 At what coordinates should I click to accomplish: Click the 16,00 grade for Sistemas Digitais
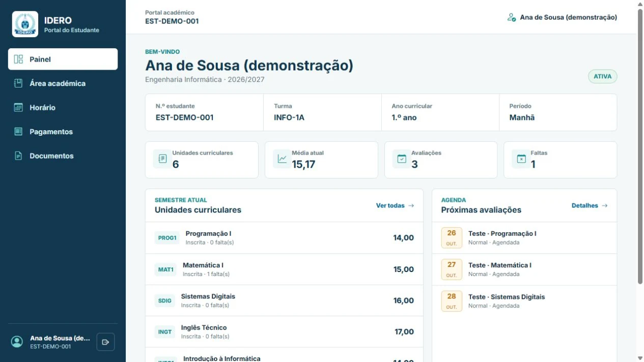pyautogui.click(x=403, y=300)
